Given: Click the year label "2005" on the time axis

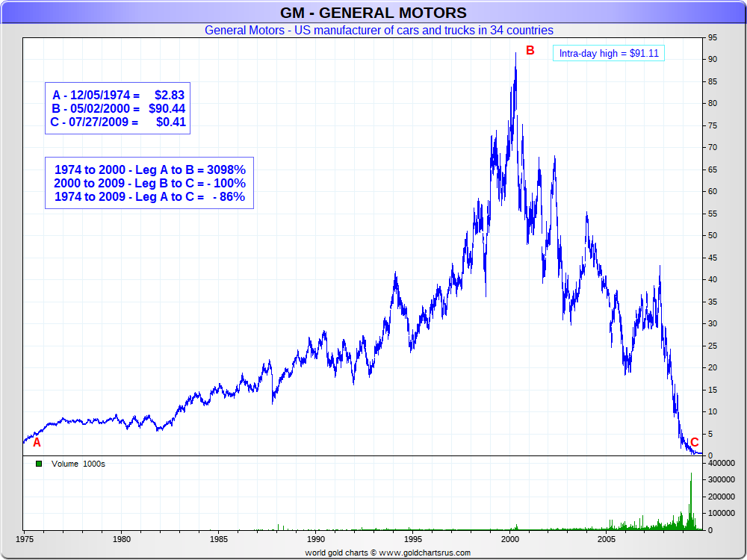Looking at the screenshot, I should [x=607, y=540].
